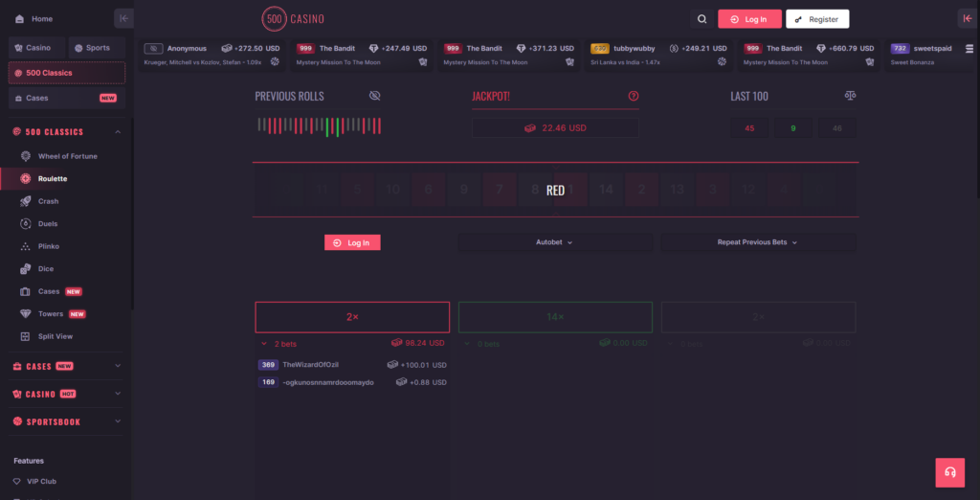Click the Last 100 balance scales icon
This screenshot has width=980, height=500.
click(850, 96)
